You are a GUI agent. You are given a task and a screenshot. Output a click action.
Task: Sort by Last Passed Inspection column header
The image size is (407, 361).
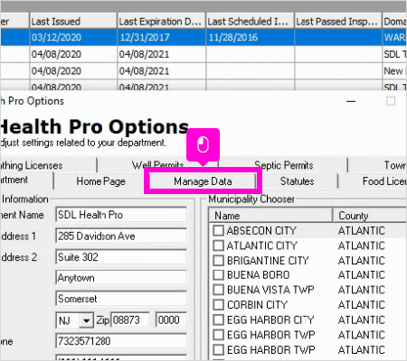[x=338, y=21]
